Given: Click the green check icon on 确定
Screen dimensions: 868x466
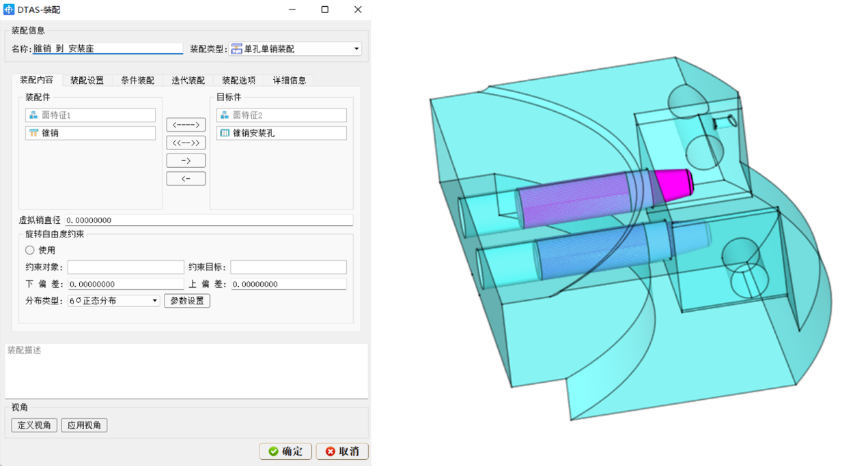Looking at the screenshot, I should (272, 451).
